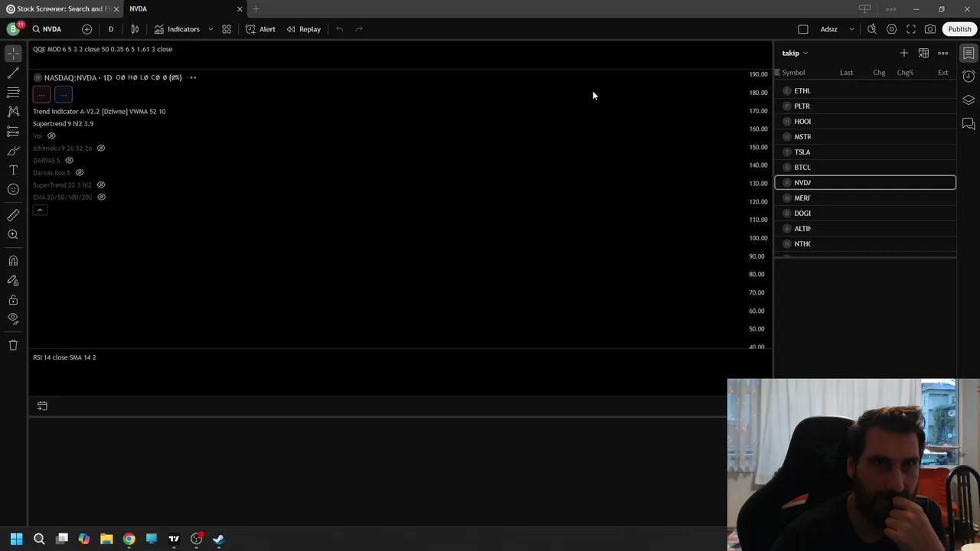Screen dimensions: 980x551
Task: Click the Publish button
Action: point(959,29)
